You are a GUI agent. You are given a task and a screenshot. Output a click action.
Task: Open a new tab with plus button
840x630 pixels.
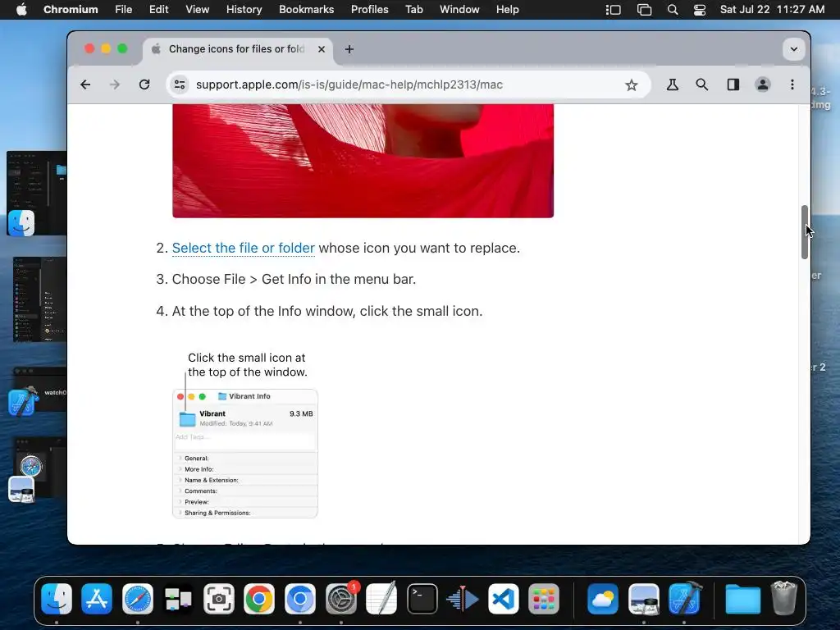(349, 49)
